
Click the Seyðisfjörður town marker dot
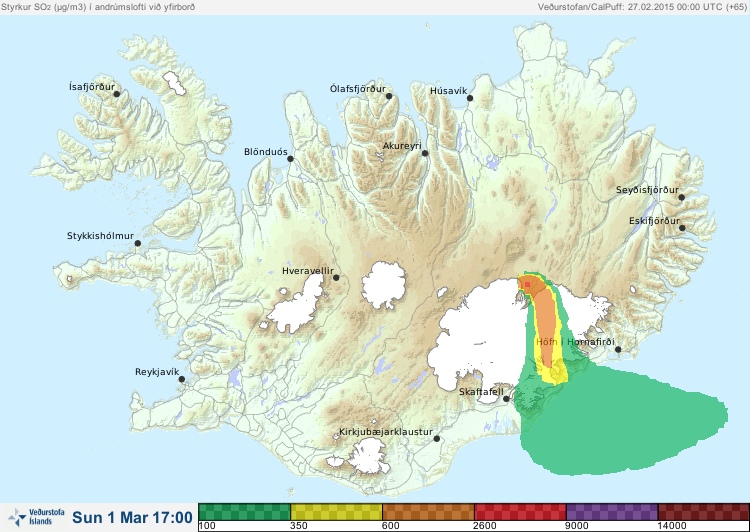point(682,197)
